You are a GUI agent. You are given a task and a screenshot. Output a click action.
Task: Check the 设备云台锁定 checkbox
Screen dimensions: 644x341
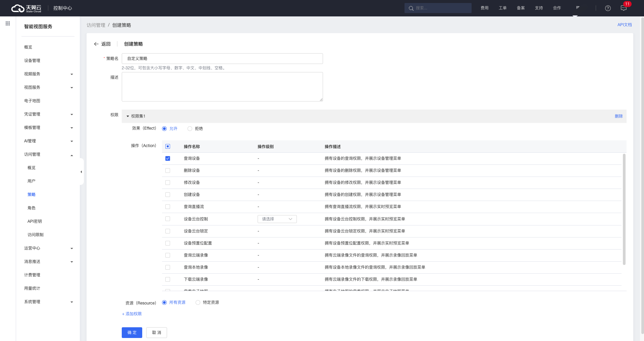pos(168,231)
